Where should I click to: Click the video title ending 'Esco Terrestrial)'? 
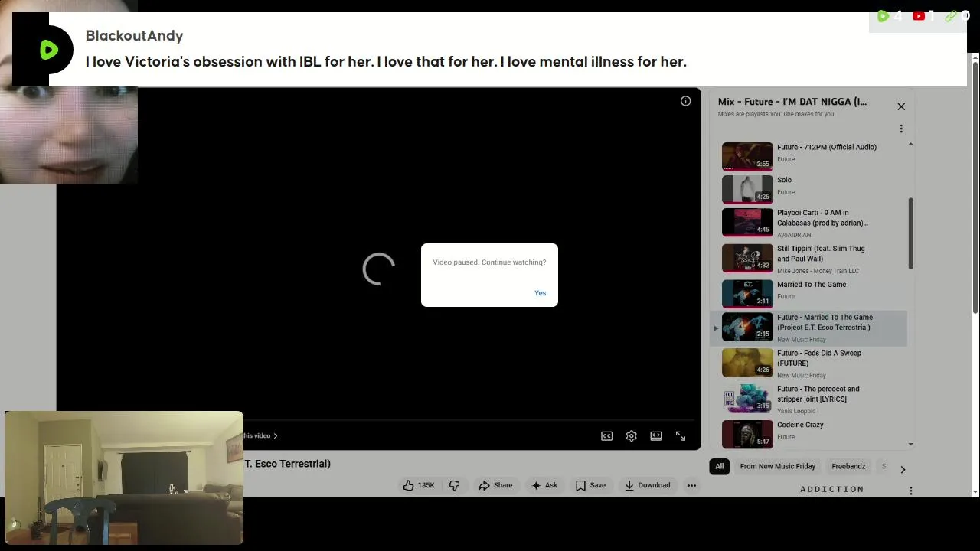tap(287, 464)
